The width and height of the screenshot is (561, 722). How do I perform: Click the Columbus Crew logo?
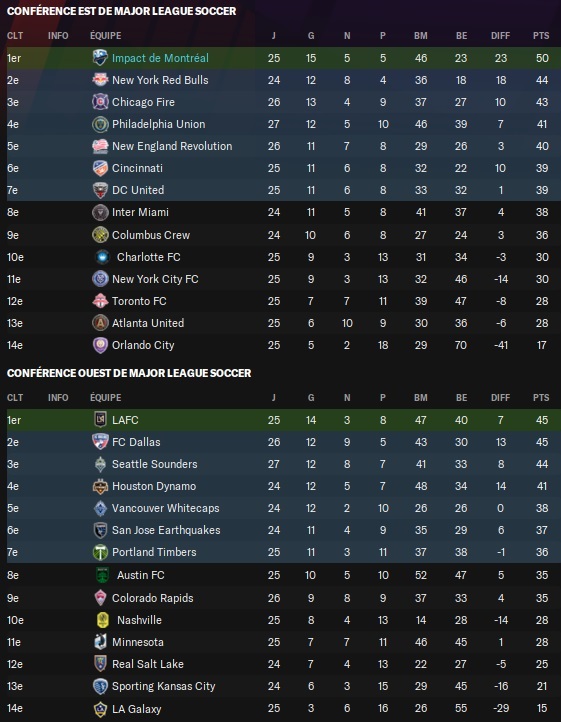pyautogui.click(x=100, y=235)
